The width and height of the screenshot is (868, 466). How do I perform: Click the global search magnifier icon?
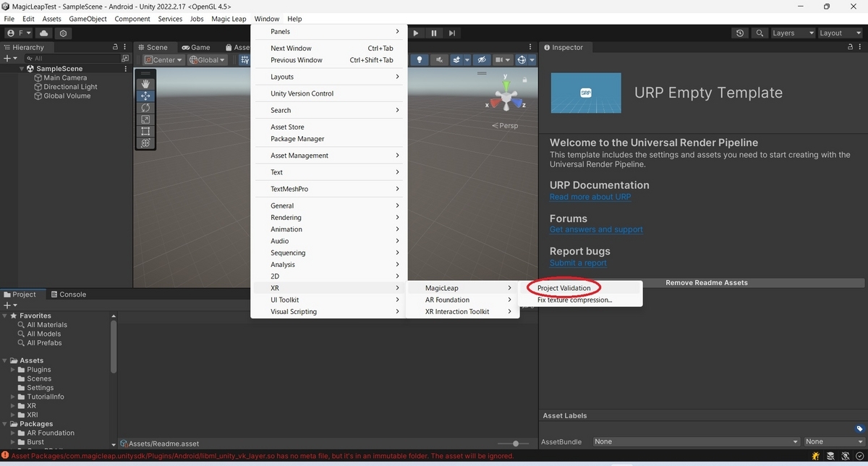759,33
